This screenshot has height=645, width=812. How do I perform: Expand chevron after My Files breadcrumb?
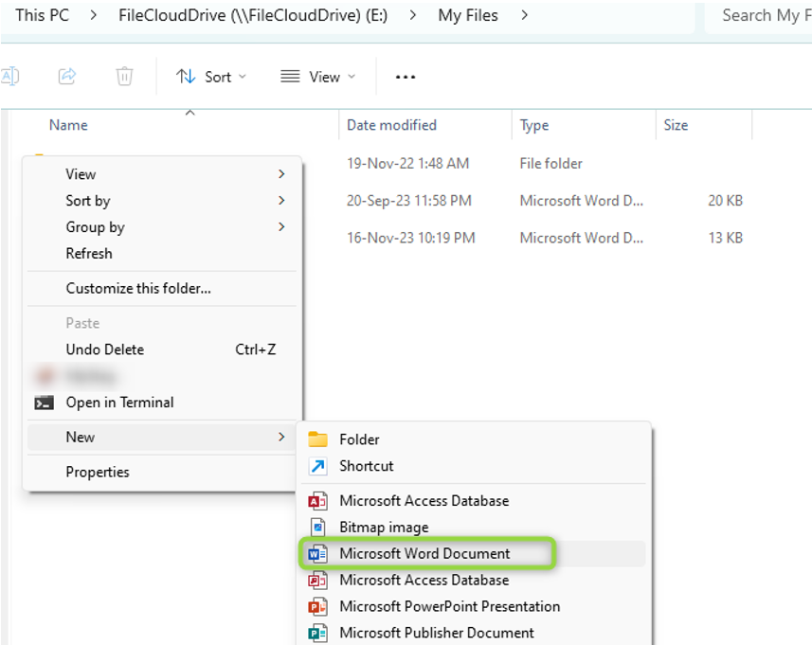click(x=524, y=15)
